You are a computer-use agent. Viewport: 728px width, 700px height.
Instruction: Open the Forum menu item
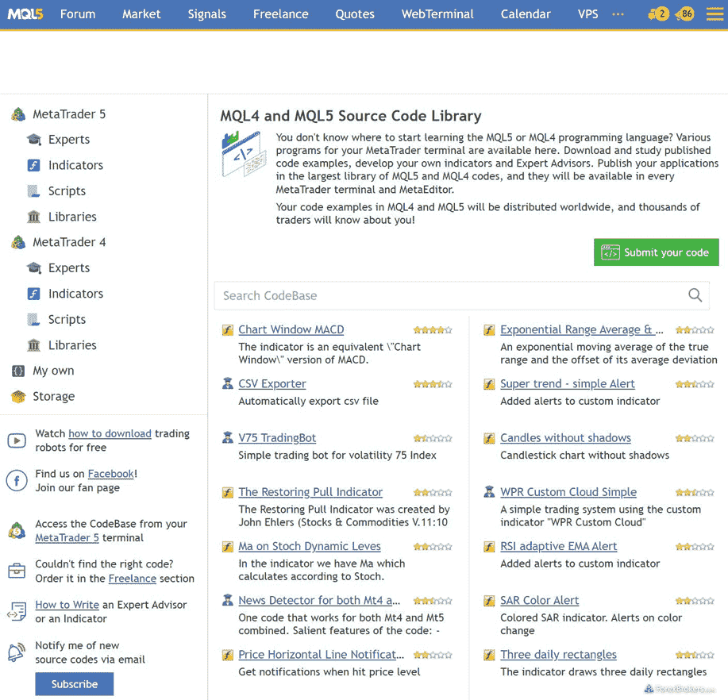78,14
